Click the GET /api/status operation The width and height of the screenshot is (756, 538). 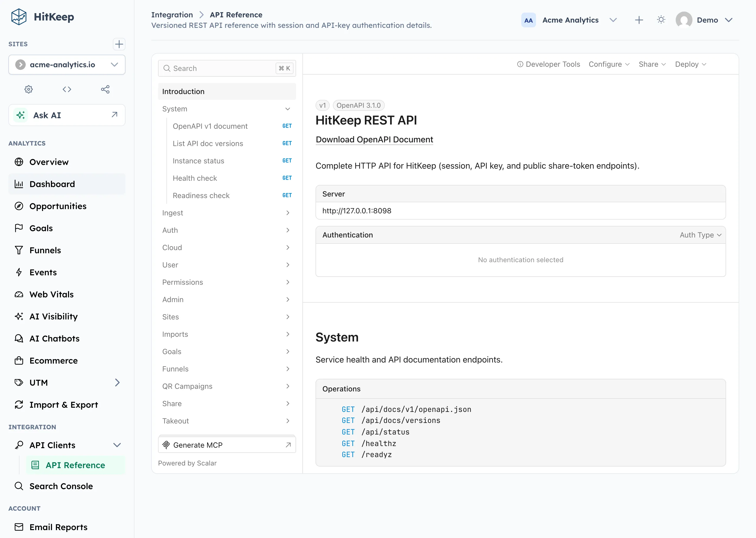(x=376, y=432)
